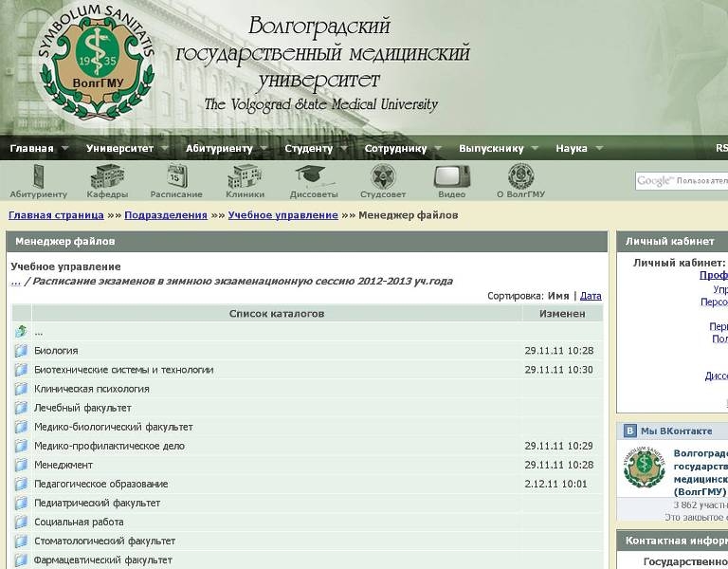
Task: Click the '...' parent directory row text
Action: pyautogui.click(x=39, y=333)
